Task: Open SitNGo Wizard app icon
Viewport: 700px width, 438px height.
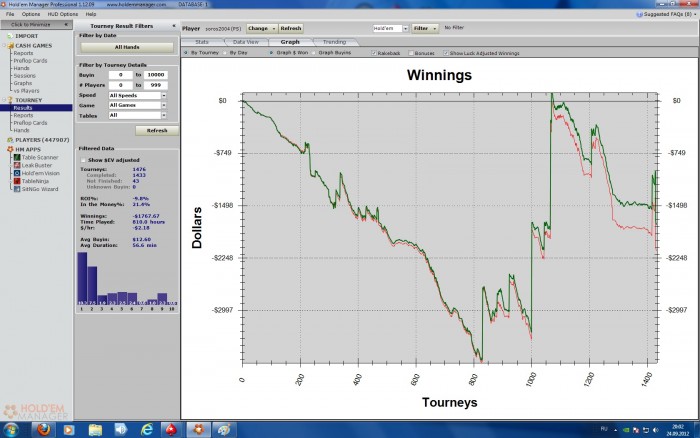Action: pos(17,189)
